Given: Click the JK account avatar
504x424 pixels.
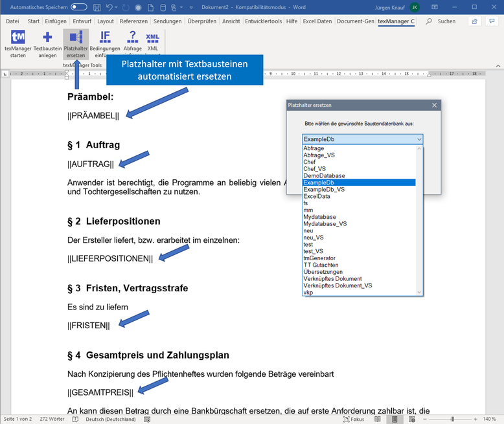Looking at the screenshot, I should pyautogui.click(x=415, y=7).
